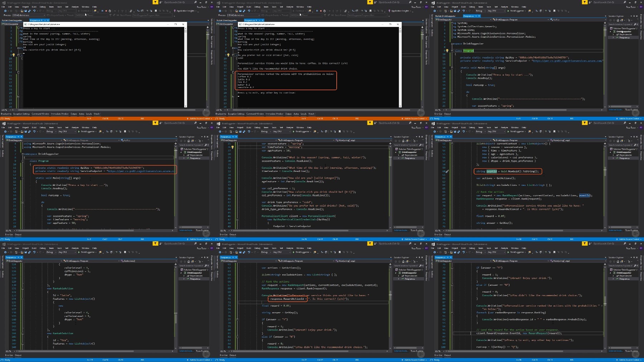Click Navigate Backward icon in boxed-ApiKey screenshot
This screenshot has width=644, height=362.
(x=5, y=131)
